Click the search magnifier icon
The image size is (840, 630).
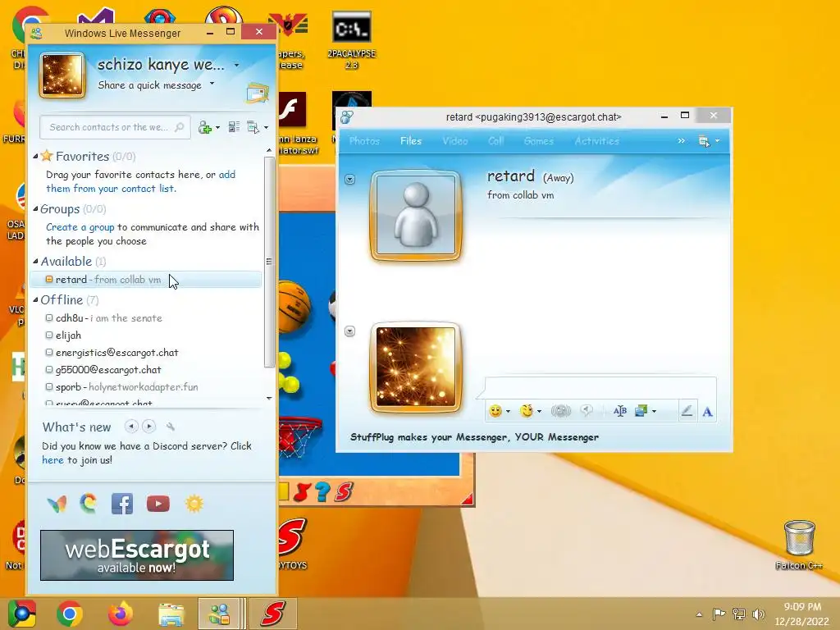coord(180,127)
